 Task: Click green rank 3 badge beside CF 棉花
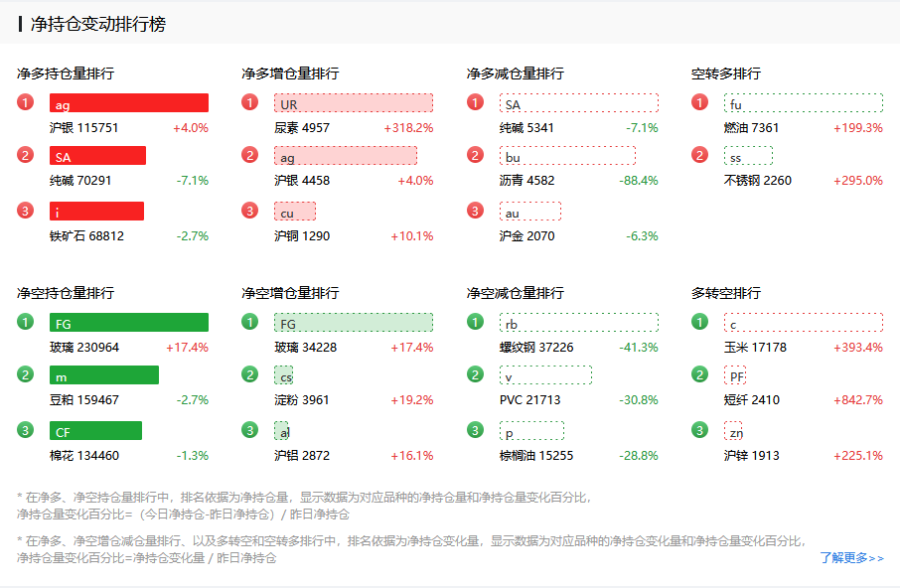26,430
